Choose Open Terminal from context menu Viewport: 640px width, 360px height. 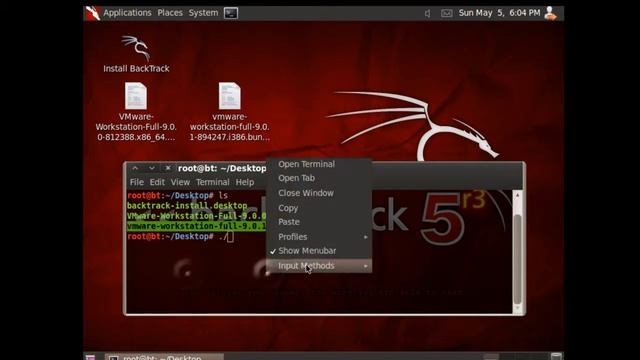click(x=319, y=164)
